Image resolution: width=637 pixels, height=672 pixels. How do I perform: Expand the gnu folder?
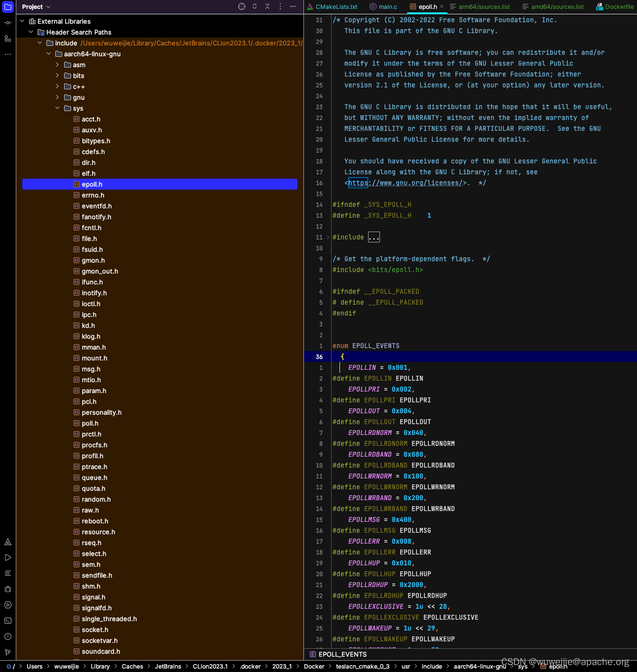click(58, 97)
